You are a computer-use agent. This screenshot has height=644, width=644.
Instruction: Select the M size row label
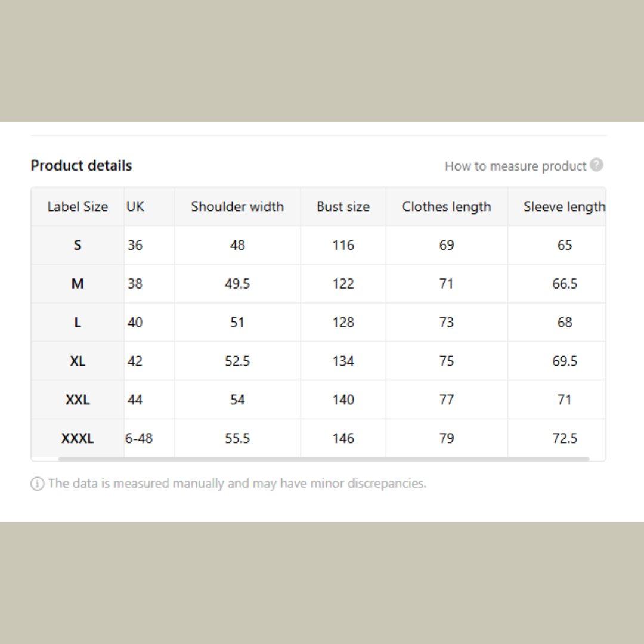[x=78, y=284]
